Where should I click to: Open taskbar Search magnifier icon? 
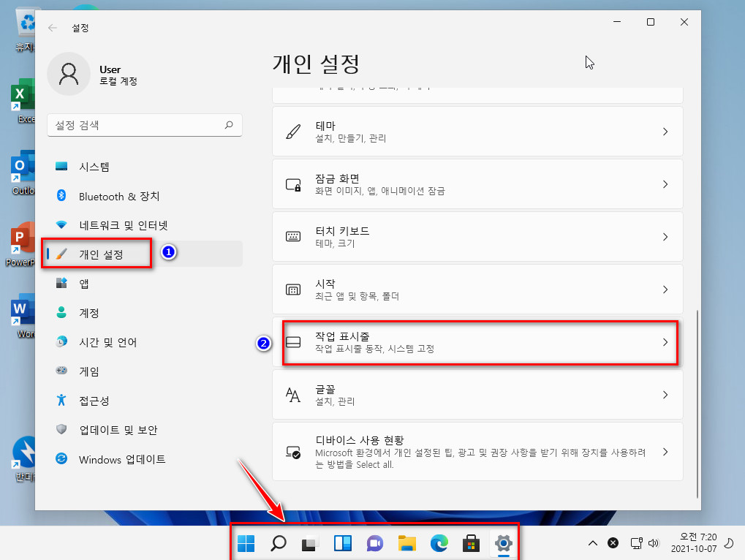coord(279,543)
